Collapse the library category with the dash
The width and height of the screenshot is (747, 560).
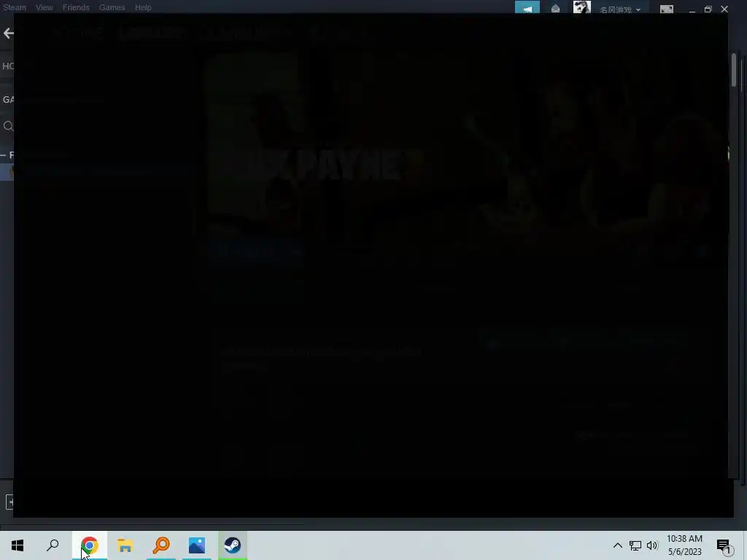4,155
